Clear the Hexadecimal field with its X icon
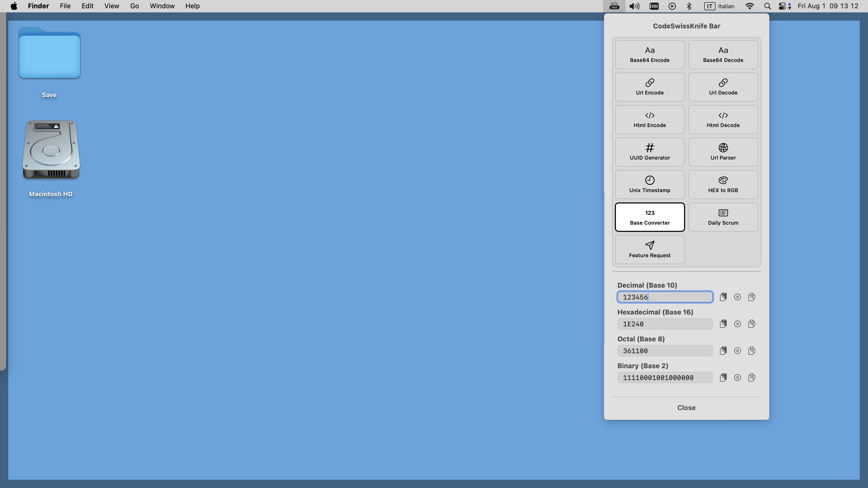Viewport: 868px width, 488px height. [x=737, y=324]
